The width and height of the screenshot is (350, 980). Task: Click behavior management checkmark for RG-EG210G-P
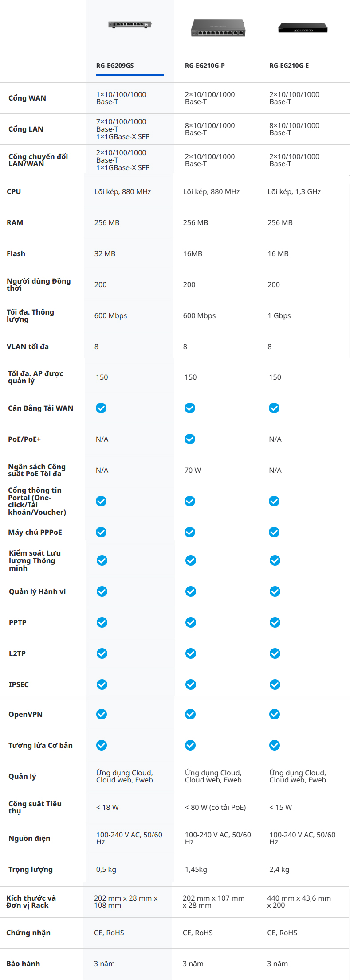(x=191, y=591)
